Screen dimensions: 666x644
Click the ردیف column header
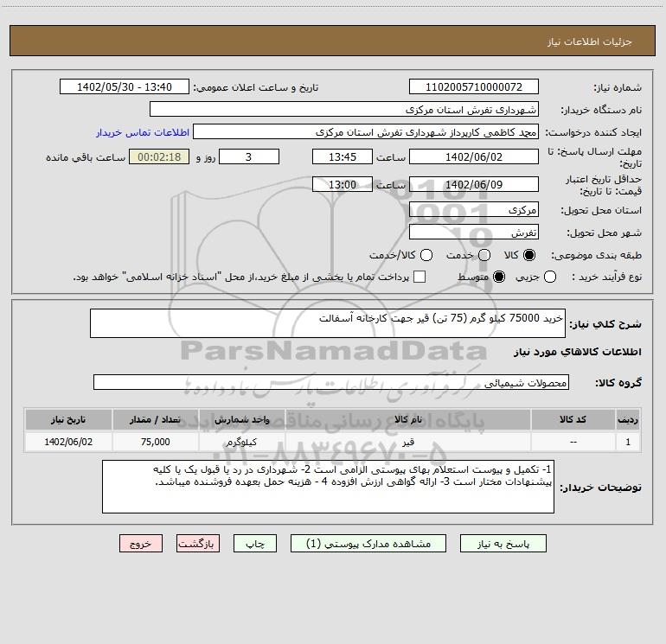(628, 419)
